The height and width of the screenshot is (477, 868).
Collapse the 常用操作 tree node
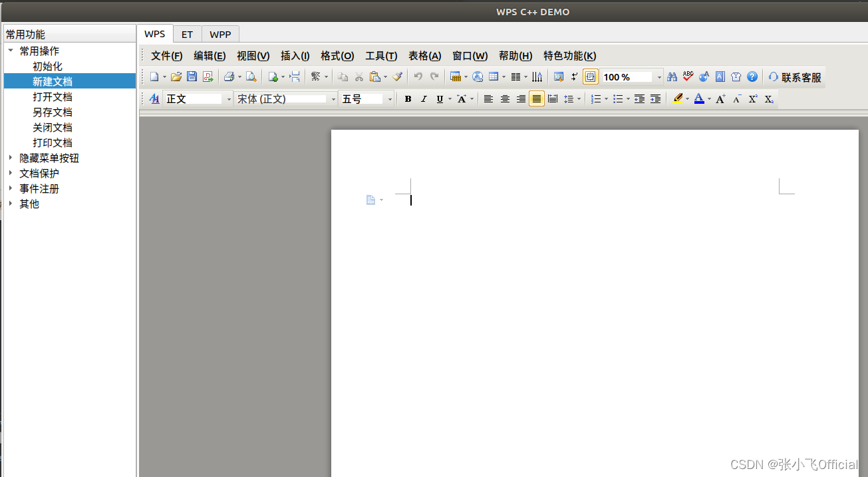[x=10, y=50]
